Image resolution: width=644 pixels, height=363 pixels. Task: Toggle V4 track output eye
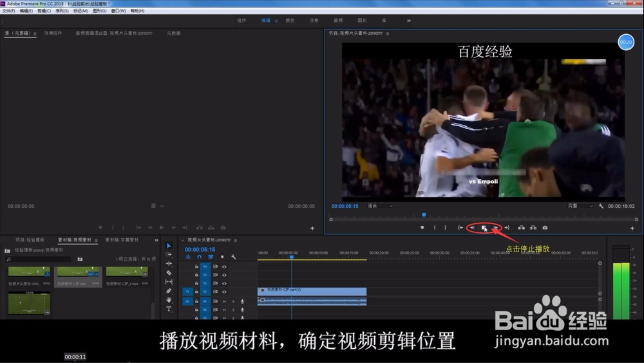[224, 266]
